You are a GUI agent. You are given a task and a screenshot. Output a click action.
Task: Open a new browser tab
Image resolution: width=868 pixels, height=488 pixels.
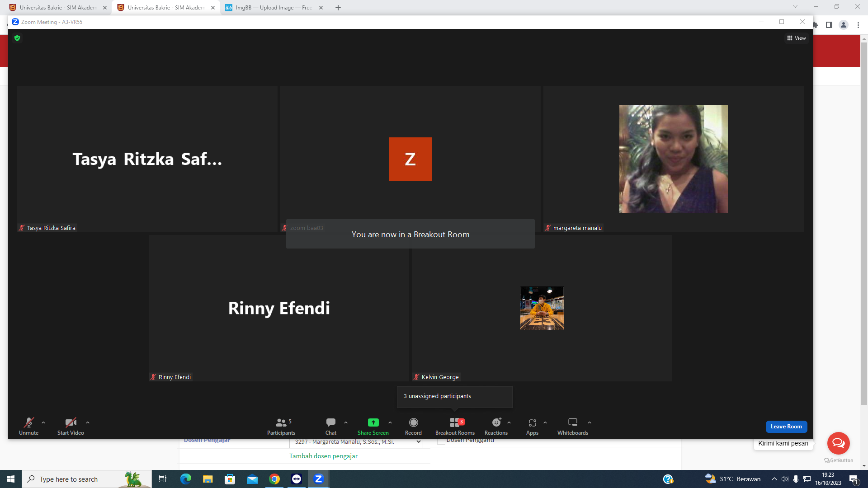tap(338, 8)
